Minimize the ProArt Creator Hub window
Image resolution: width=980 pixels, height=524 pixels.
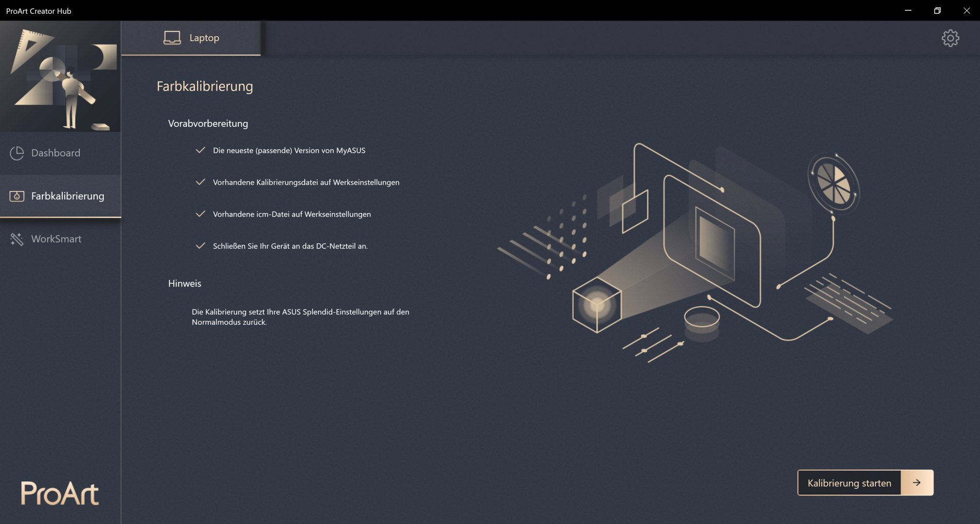[908, 10]
